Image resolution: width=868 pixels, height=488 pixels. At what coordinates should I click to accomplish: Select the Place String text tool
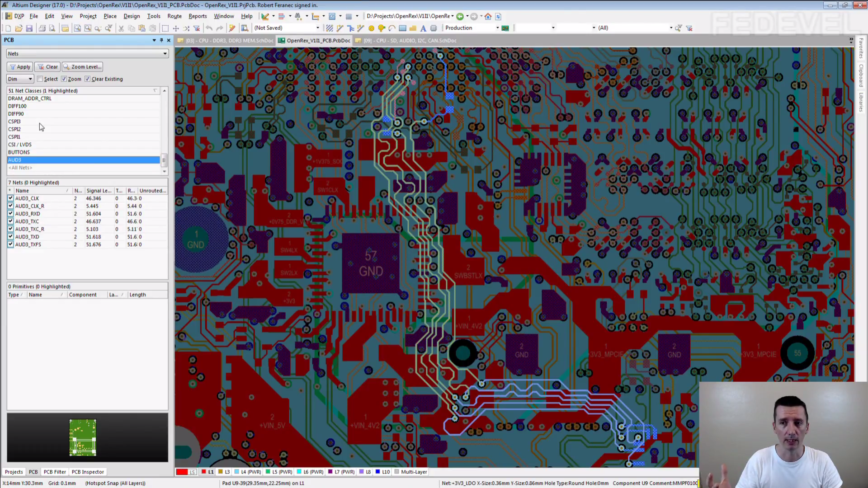tap(423, 28)
